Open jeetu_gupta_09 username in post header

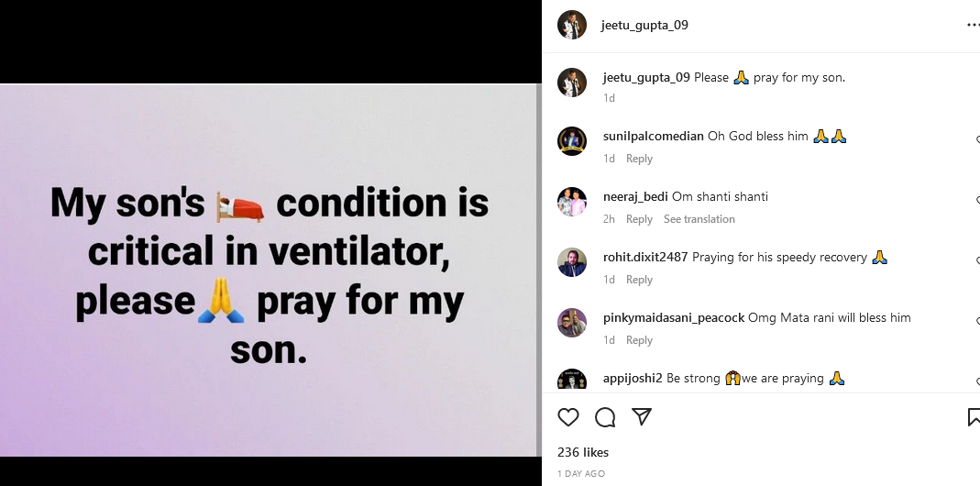point(644,25)
